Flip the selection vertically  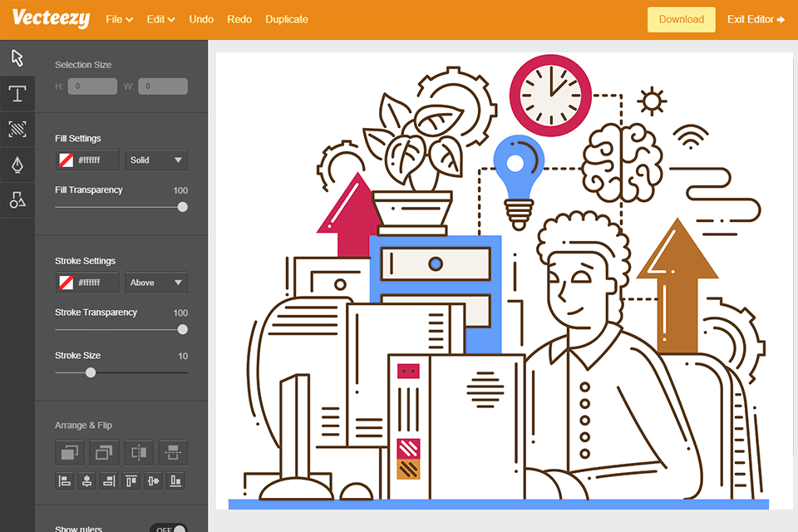click(x=174, y=452)
